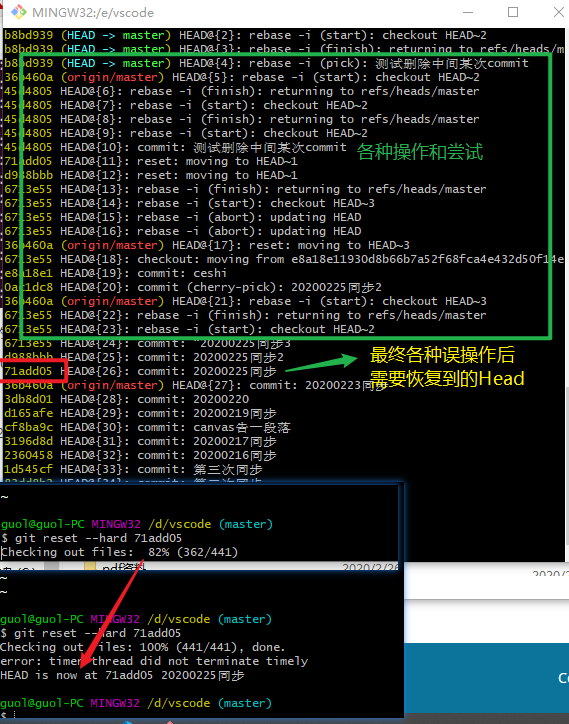
Task: Click HEAD@{17} reset moving to HEAD~3
Action: point(207,245)
